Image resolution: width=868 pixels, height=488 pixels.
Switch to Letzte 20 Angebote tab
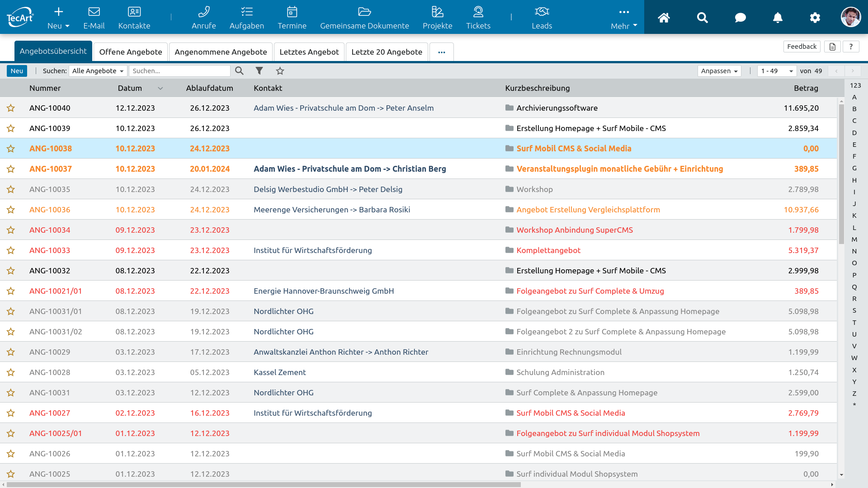[x=387, y=52]
